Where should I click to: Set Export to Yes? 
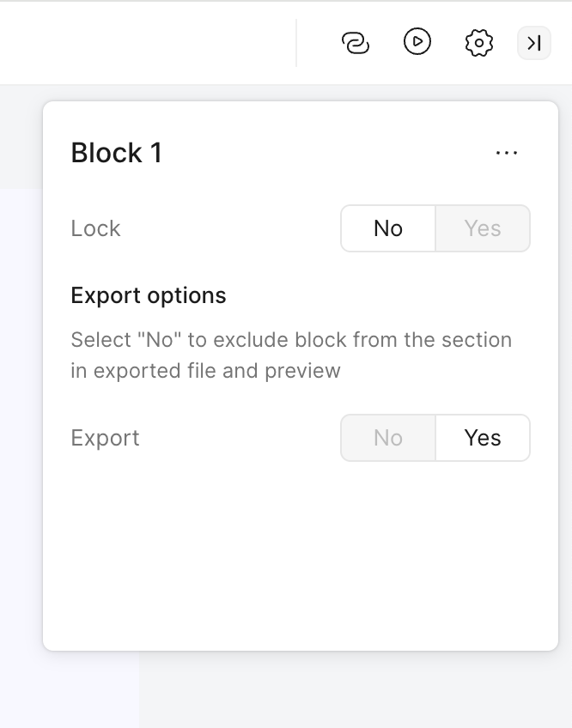483,438
